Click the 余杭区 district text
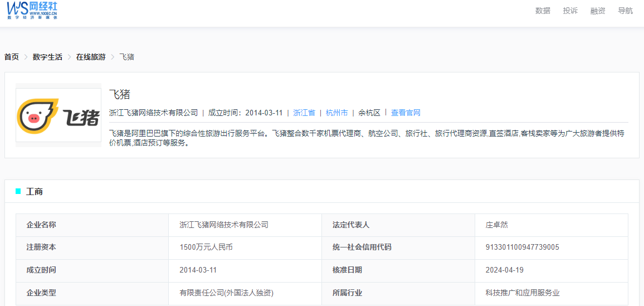 (x=369, y=113)
